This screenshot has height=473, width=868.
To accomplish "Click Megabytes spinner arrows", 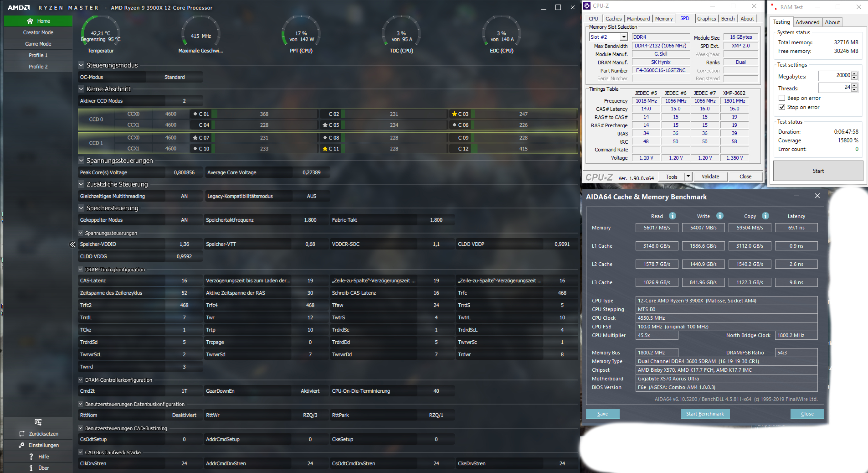I will 854,76.
